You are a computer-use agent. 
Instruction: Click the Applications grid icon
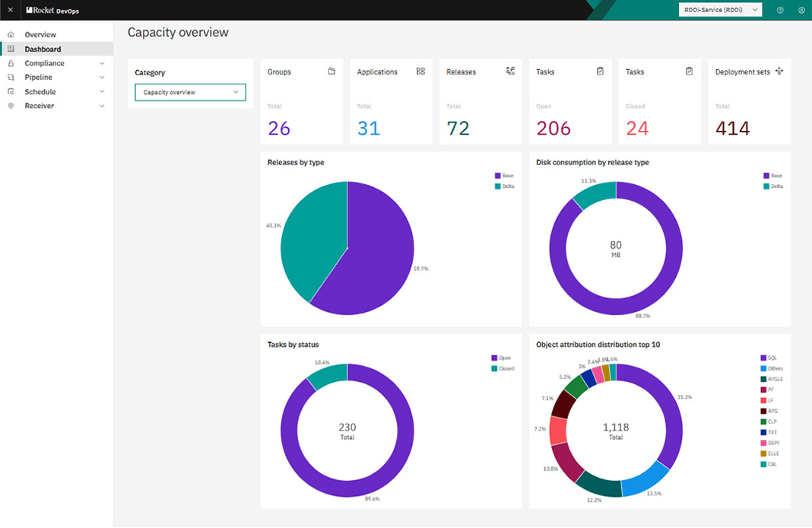[x=420, y=69]
